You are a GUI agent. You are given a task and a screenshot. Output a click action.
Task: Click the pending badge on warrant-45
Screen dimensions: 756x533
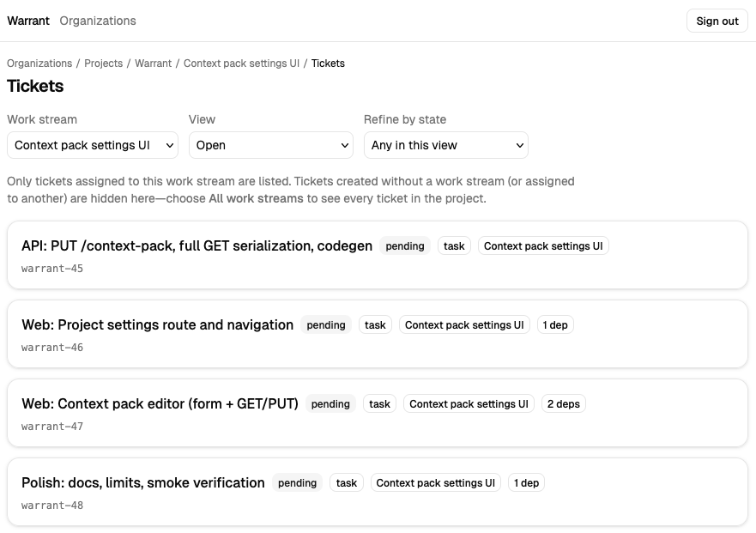pos(404,245)
